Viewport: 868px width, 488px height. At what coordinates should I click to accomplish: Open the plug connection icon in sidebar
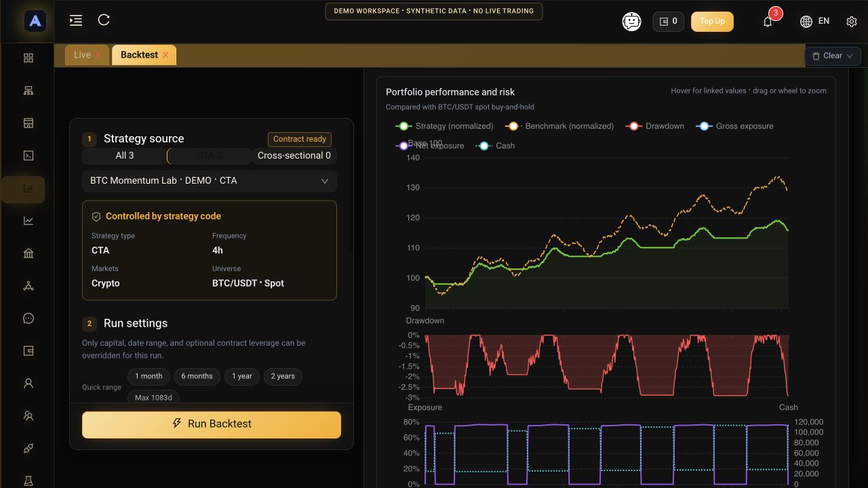(x=28, y=449)
